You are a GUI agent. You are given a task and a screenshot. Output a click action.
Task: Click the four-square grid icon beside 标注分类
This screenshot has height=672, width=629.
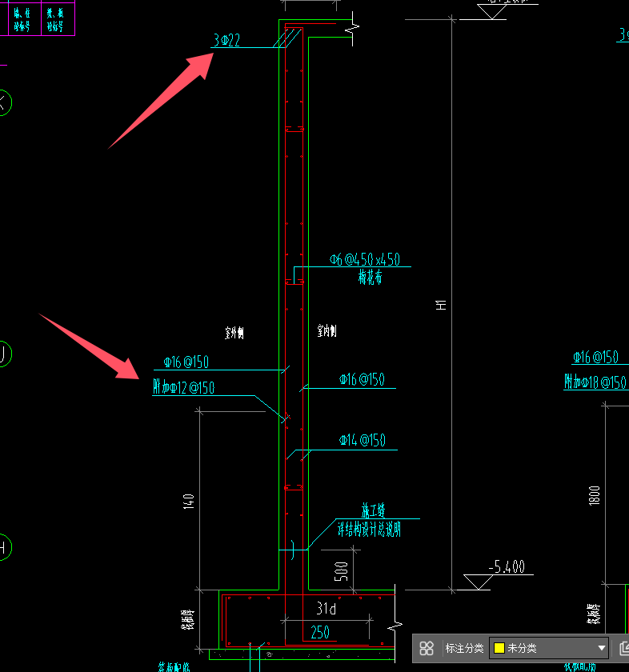[x=427, y=648]
